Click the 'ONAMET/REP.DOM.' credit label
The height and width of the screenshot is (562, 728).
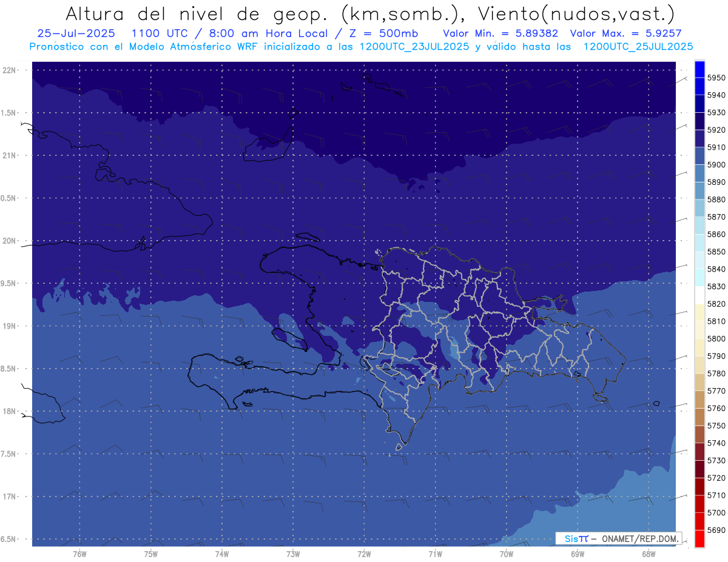coord(640,538)
